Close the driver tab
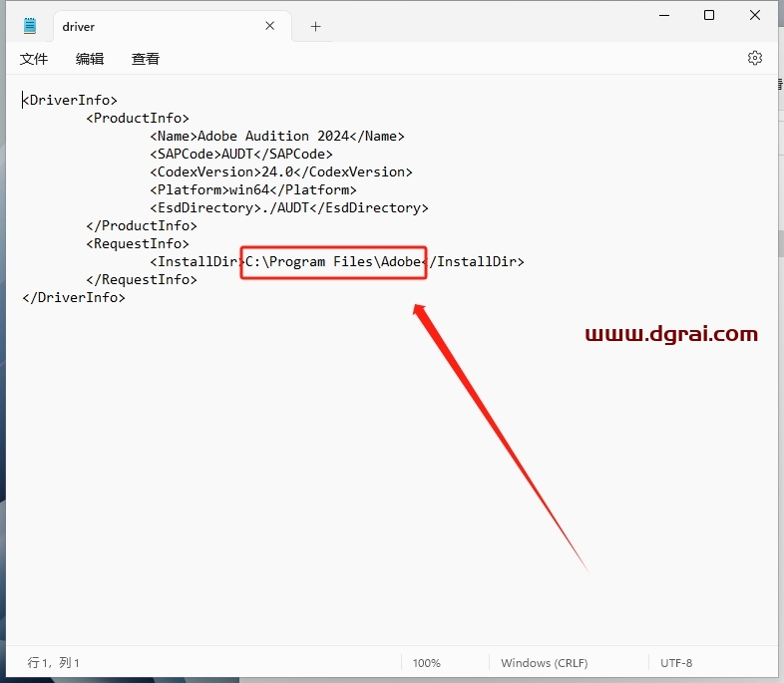Screen dimensions: 784x683 [270, 26]
